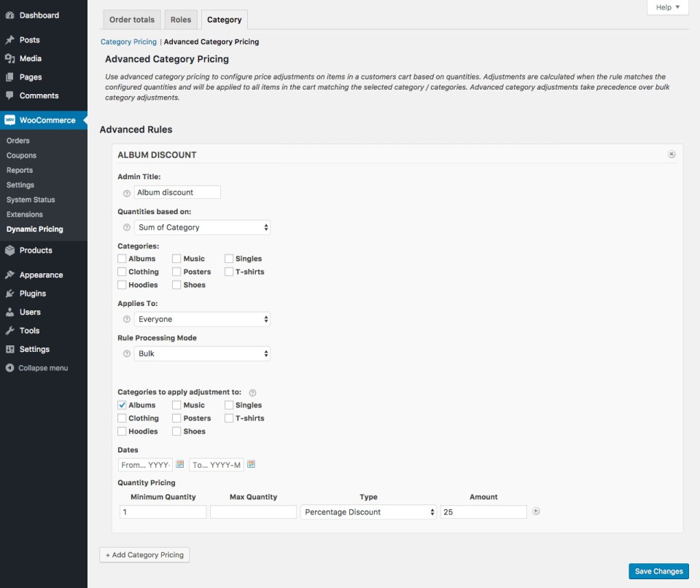The width and height of the screenshot is (700, 588).
Task: Switch to the Roles tab
Action: 181,20
